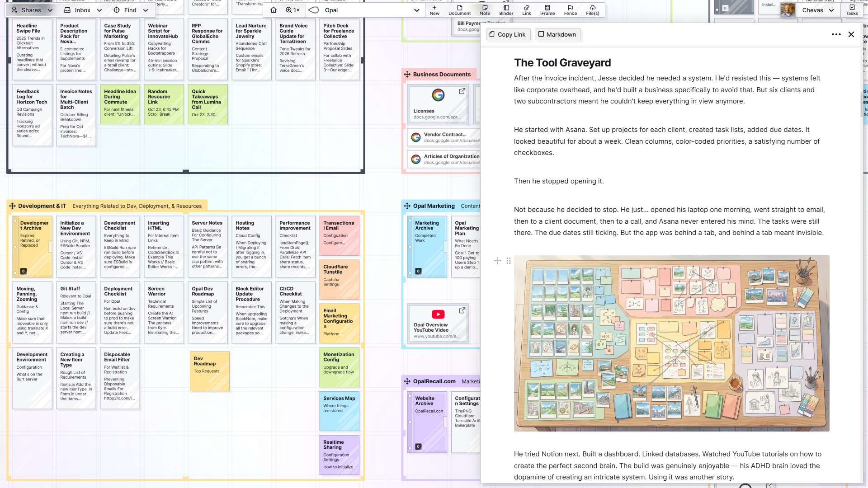
Task: Expand the Shares dropdown
Action: 50,10
